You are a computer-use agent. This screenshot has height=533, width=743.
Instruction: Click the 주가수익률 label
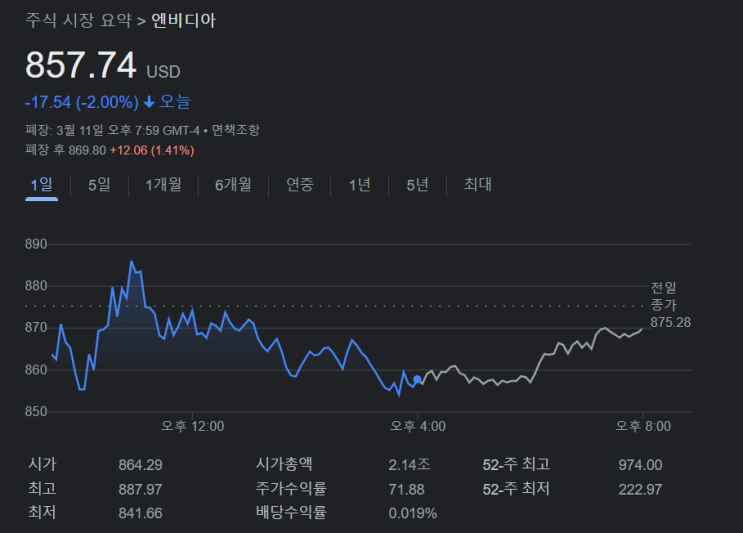(291, 488)
